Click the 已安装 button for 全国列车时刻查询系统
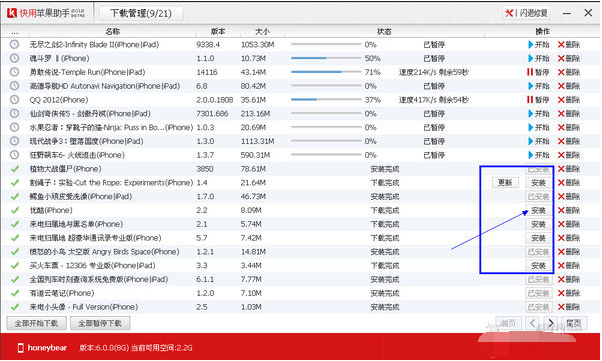 (539, 279)
